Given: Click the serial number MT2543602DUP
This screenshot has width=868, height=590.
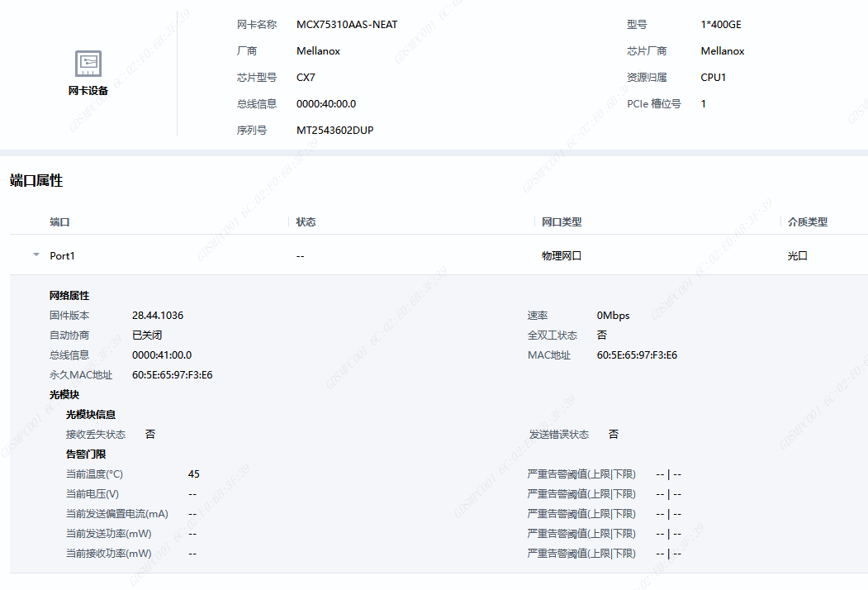Looking at the screenshot, I should [334, 131].
